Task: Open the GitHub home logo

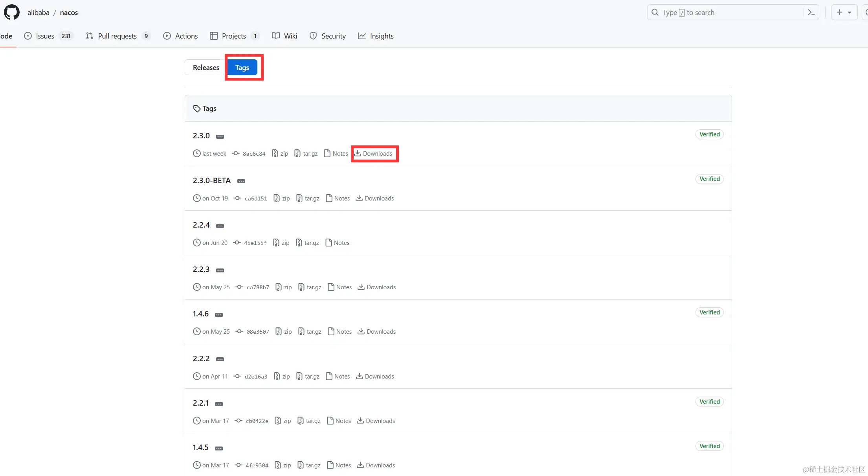Action: click(12, 13)
